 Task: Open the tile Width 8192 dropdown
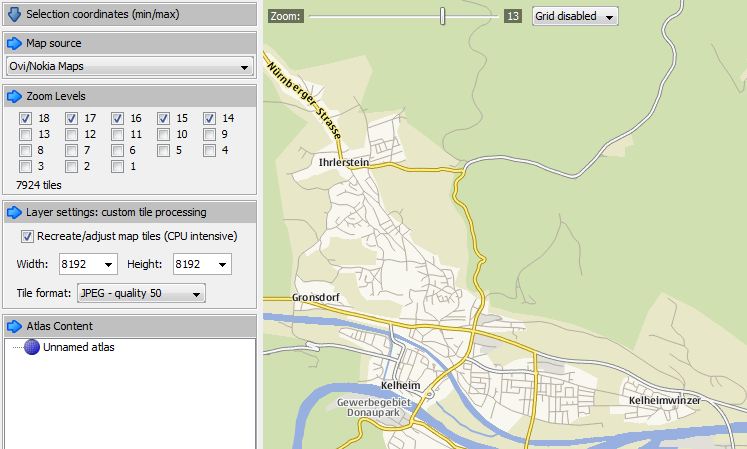click(x=88, y=264)
